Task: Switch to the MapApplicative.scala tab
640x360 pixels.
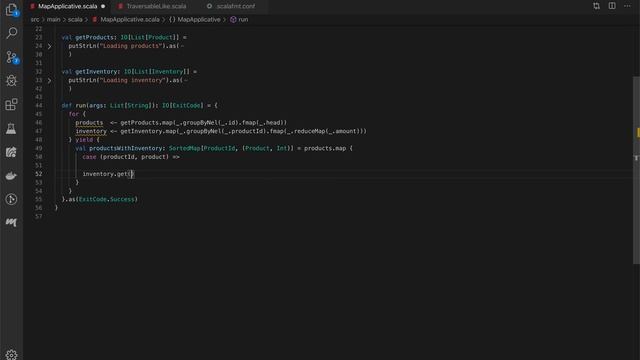Action: [x=68, y=7]
